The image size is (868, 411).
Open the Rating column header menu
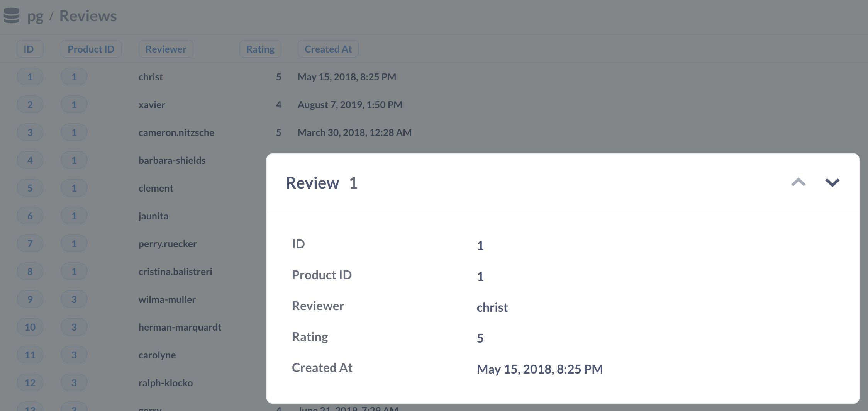[260, 49]
